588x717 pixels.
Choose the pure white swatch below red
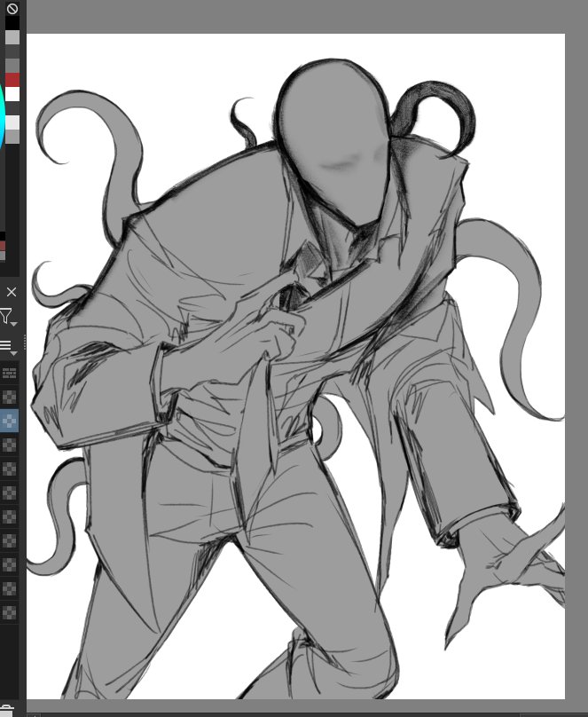12,94
